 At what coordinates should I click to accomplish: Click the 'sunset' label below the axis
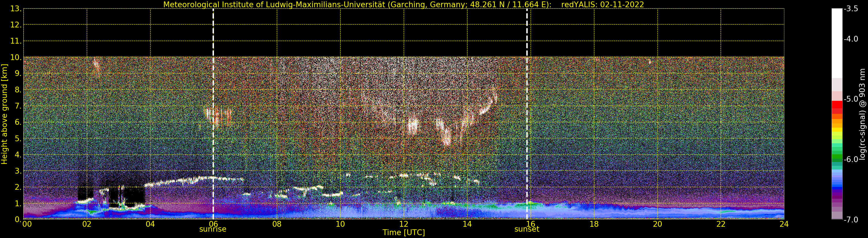(x=527, y=229)
